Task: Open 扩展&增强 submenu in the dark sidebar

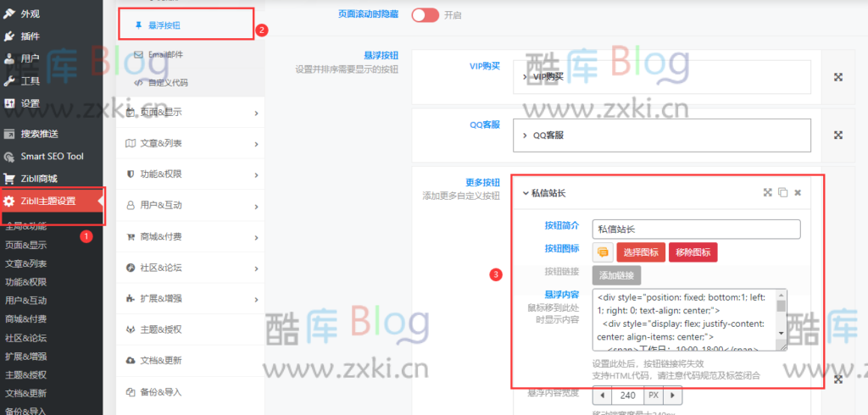Action: (25, 356)
